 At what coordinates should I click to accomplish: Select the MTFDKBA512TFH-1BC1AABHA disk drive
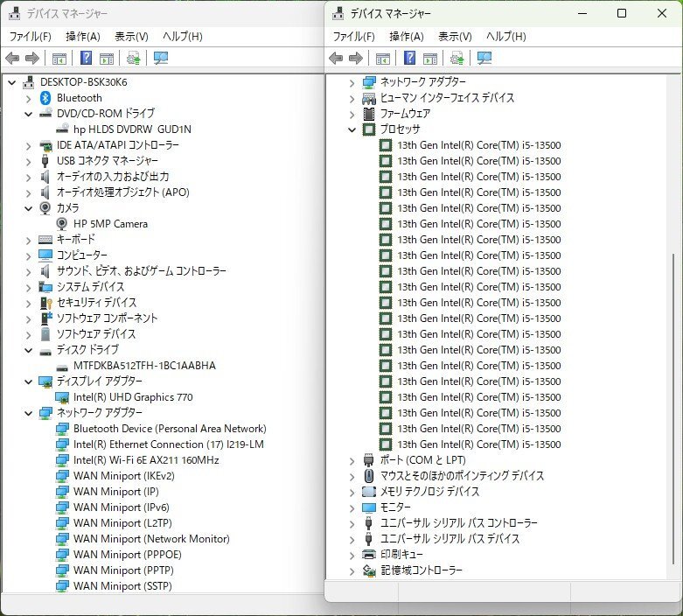tap(144, 366)
